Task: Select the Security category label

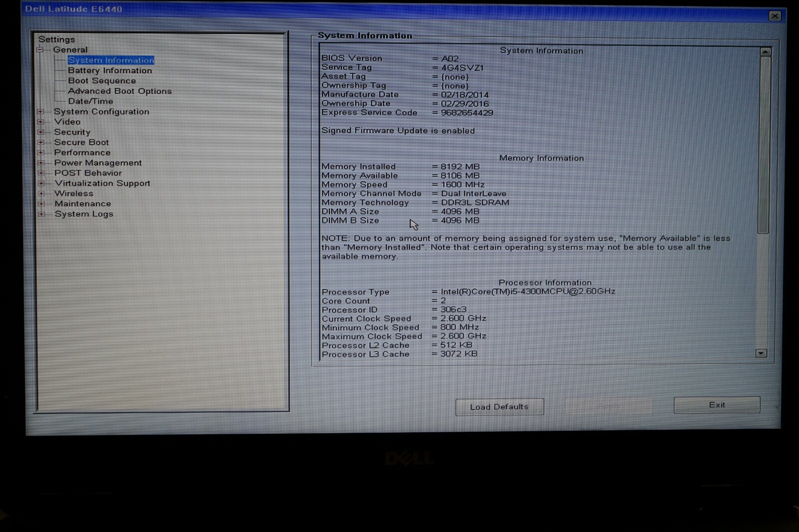Action: pos(72,132)
